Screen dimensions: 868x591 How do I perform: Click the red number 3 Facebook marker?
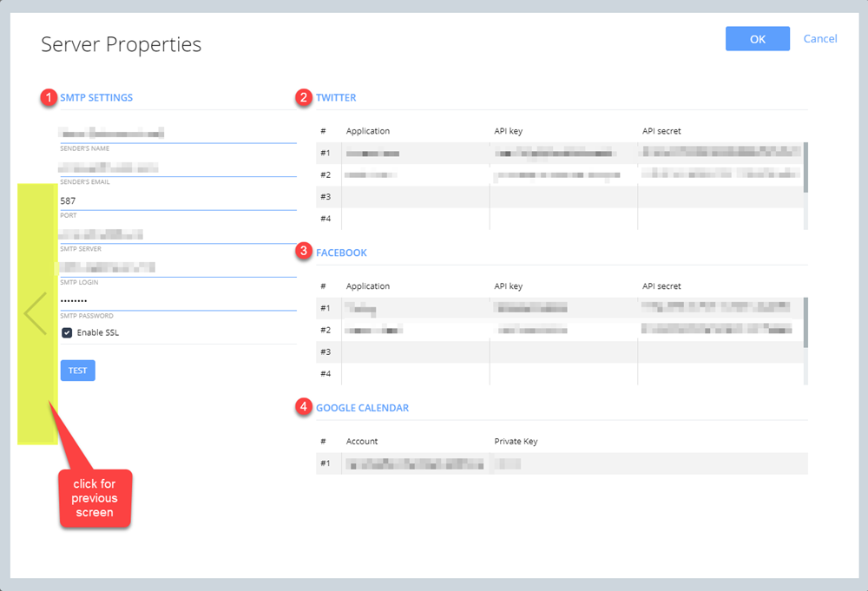[304, 253]
